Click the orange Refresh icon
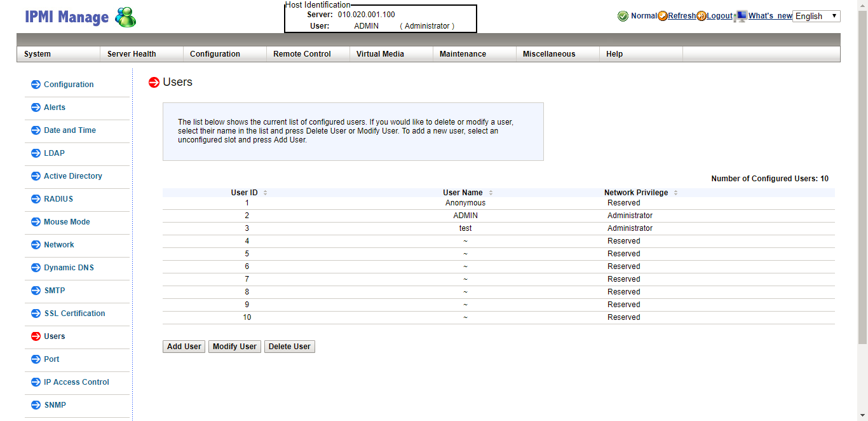 click(663, 16)
